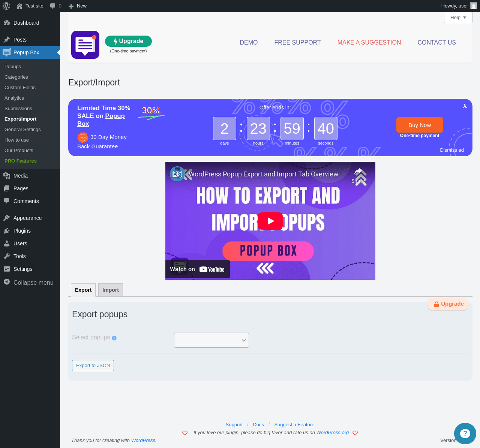Image resolution: width=480 pixels, height=448 pixels.
Task: Expand the Help dropdown
Action: click(458, 18)
